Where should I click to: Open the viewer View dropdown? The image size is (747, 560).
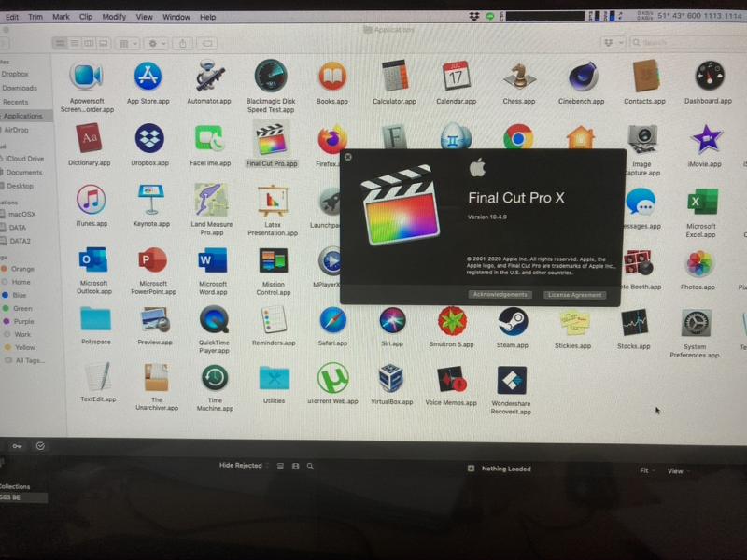click(x=678, y=471)
